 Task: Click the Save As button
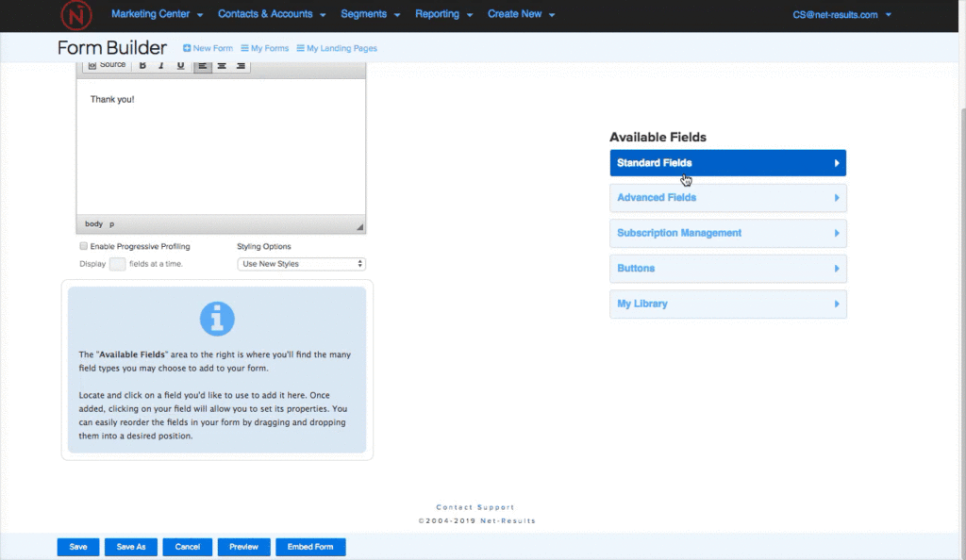pyautogui.click(x=130, y=547)
